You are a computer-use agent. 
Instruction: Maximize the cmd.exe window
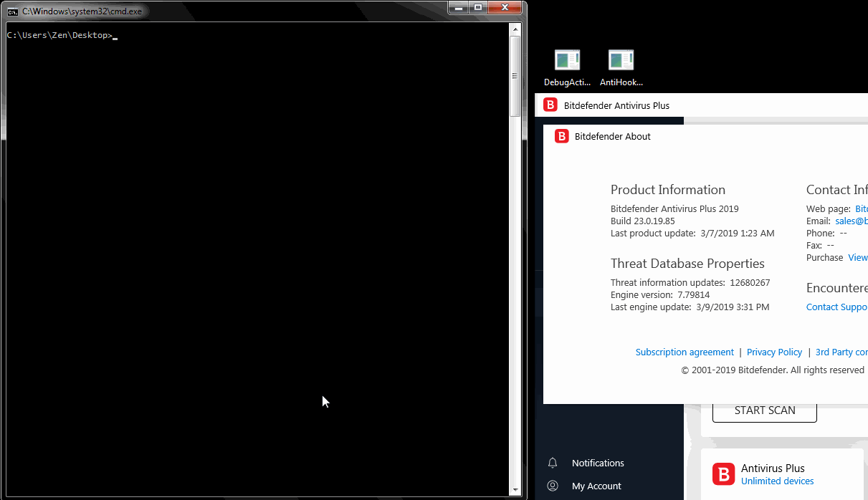pos(478,7)
